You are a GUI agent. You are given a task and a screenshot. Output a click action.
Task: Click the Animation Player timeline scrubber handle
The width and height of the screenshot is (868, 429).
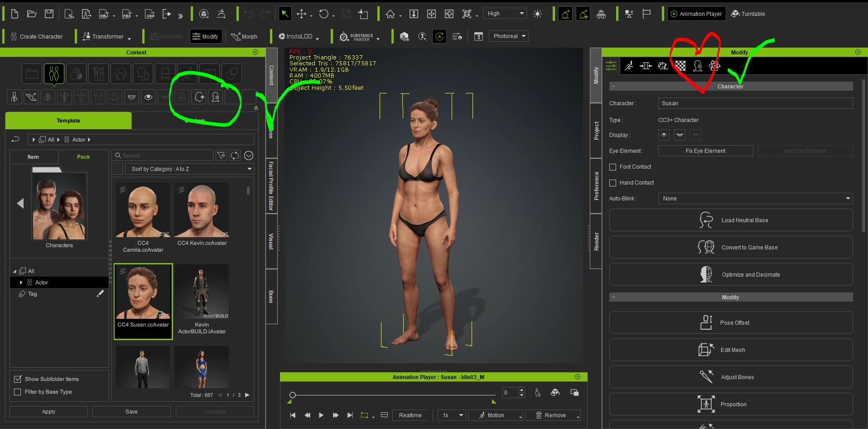pos(293,395)
